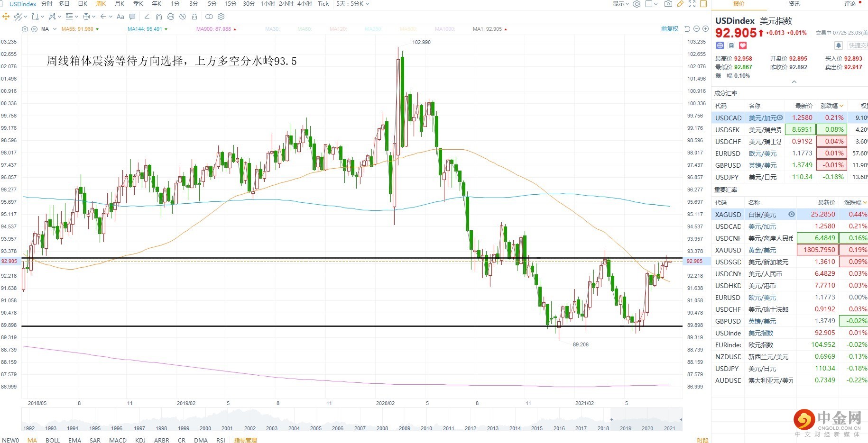This screenshot has height=443, width=868.
Task: Add a text annotation with the Aa tool
Action: coord(120,17)
